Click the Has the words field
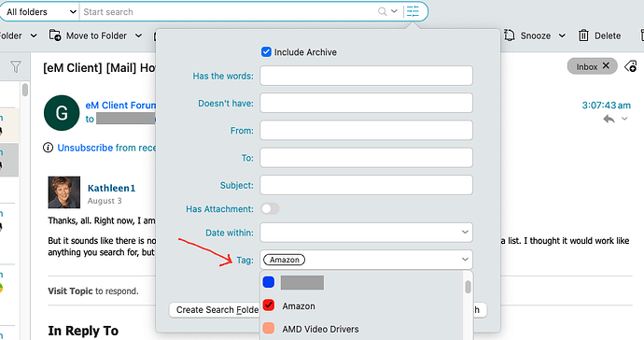This screenshot has width=644, height=340. coord(366,76)
